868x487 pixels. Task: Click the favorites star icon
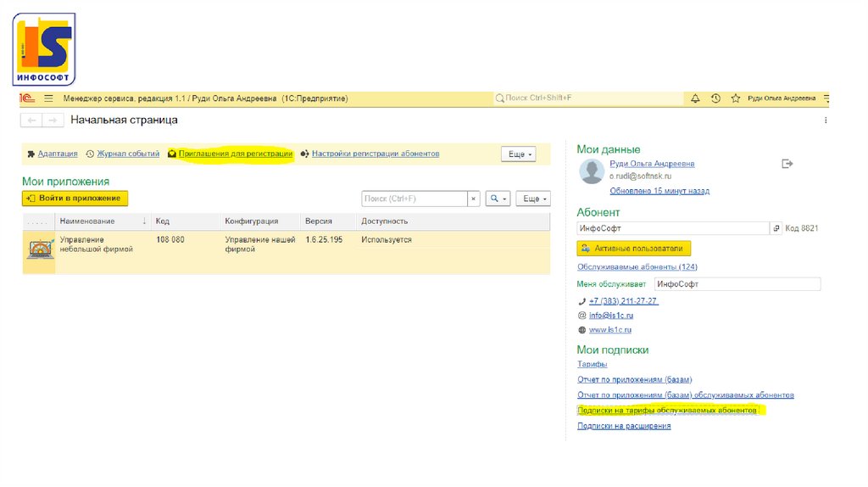point(735,98)
